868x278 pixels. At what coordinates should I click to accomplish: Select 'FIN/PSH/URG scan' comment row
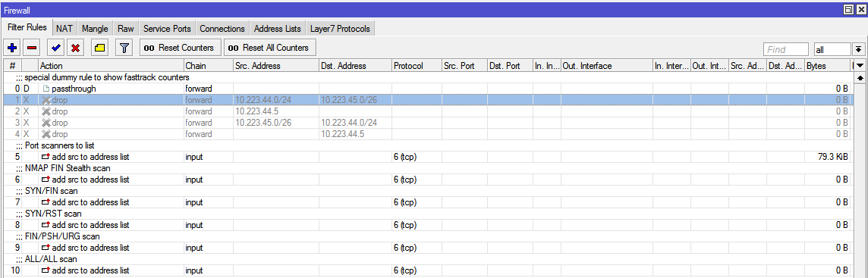tap(429, 236)
